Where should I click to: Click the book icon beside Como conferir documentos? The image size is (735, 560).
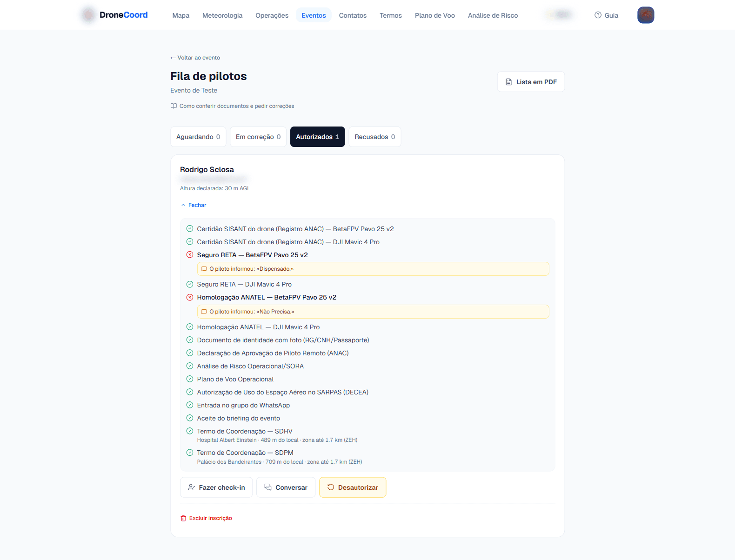[x=174, y=106]
